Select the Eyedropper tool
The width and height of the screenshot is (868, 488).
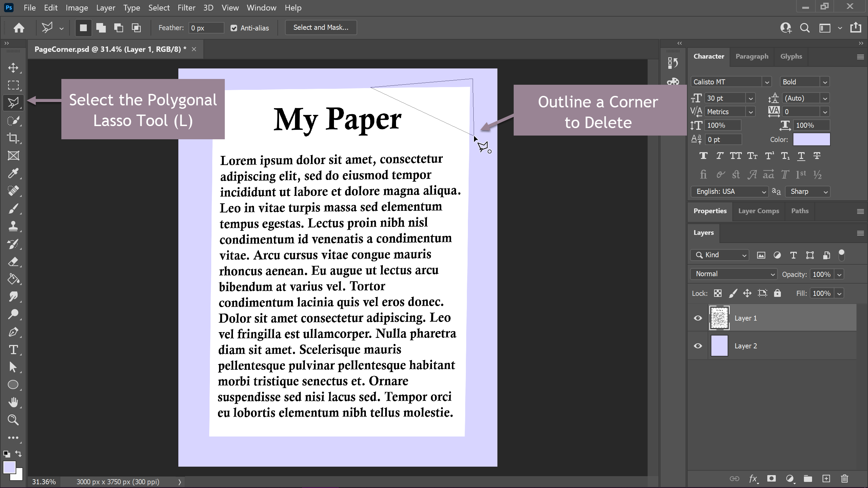pyautogui.click(x=13, y=173)
